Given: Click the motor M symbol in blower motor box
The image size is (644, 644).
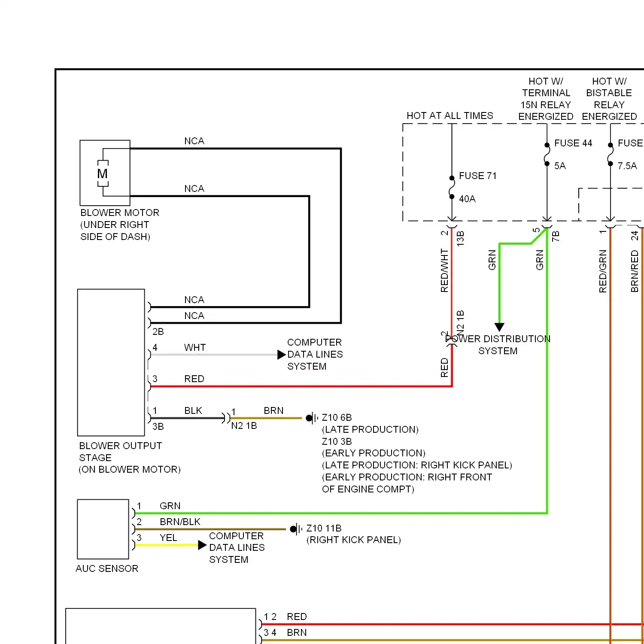Looking at the screenshot, I should click(x=103, y=173).
